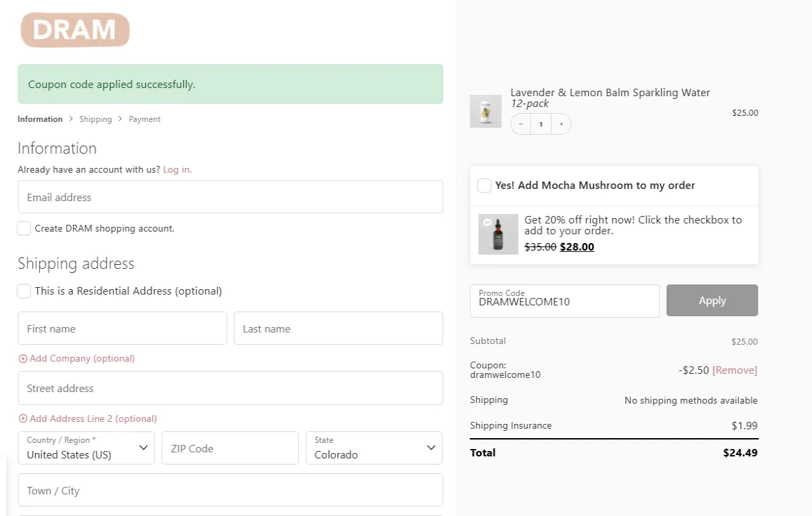Click the Mocha Mushroom bottle image
The height and width of the screenshot is (516, 812).
[498, 234]
